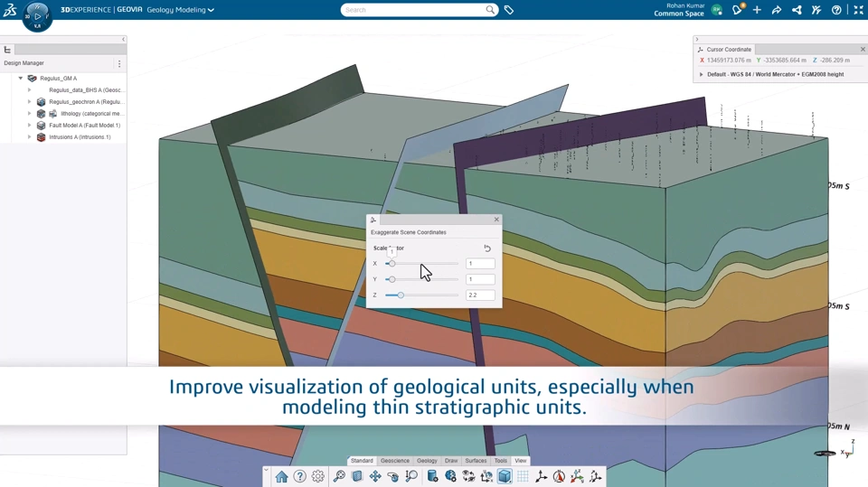Collapse the left panel with its chevron
This screenshot has width=868, height=487.
tap(124, 39)
